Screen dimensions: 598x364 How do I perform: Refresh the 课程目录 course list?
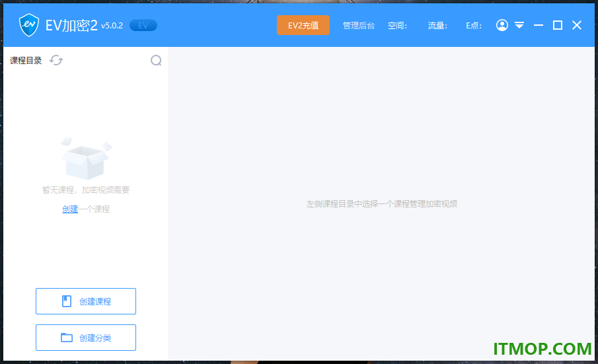pos(56,60)
